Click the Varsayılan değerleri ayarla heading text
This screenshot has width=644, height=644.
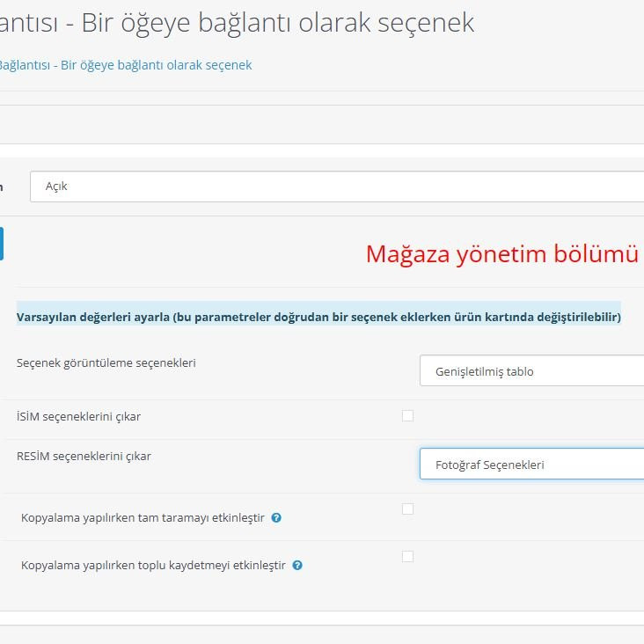pos(318,317)
